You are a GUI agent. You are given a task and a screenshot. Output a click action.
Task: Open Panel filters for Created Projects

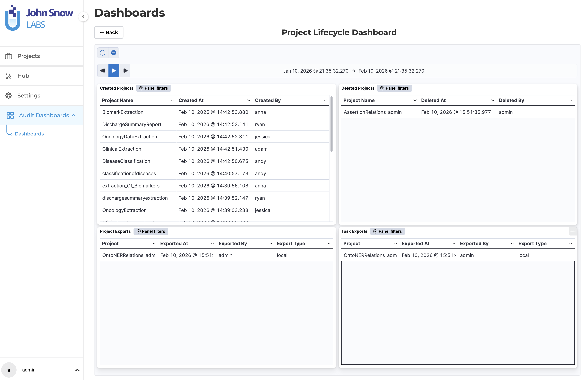click(153, 88)
